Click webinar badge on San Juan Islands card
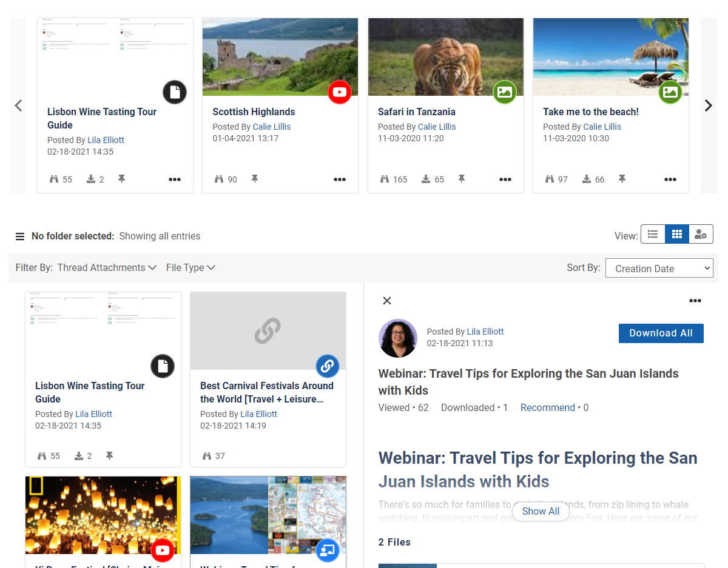The height and width of the screenshot is (568, 728). [x=328, y=550]
